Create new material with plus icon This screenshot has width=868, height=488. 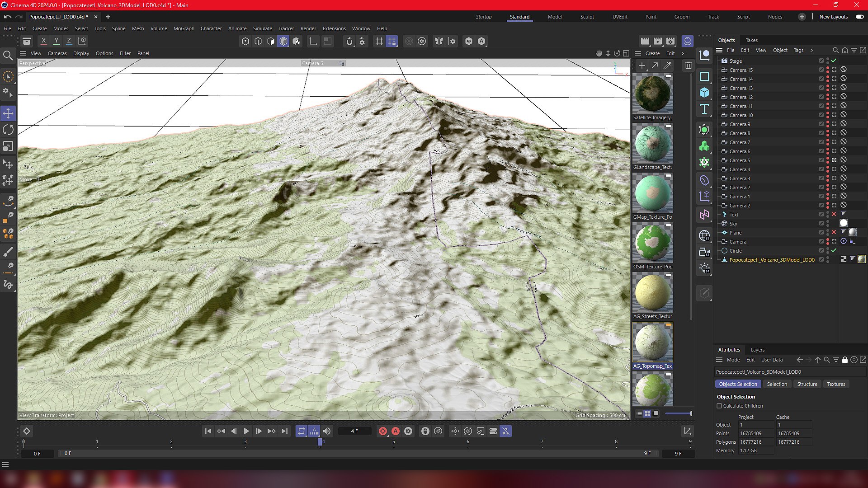(642, 66)
